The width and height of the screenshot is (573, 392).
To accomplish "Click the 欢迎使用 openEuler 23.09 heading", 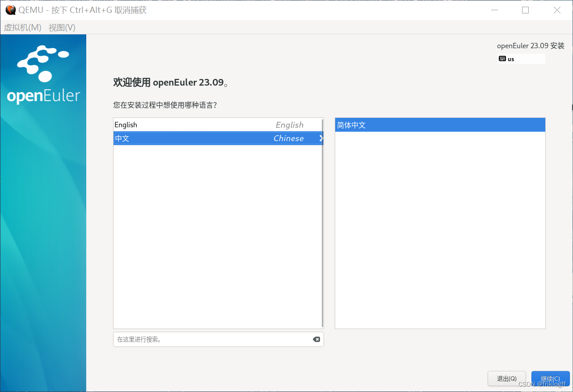I will point(171,83).
